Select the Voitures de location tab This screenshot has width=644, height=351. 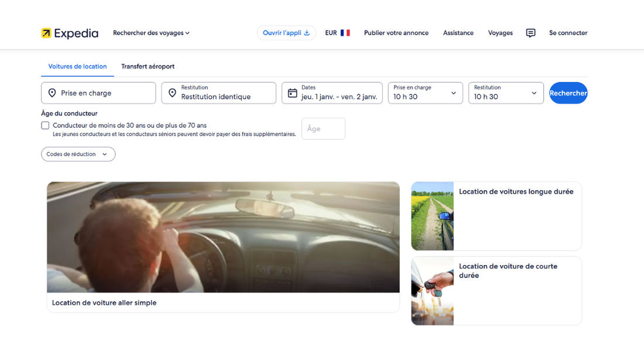(x=77, y=67)
